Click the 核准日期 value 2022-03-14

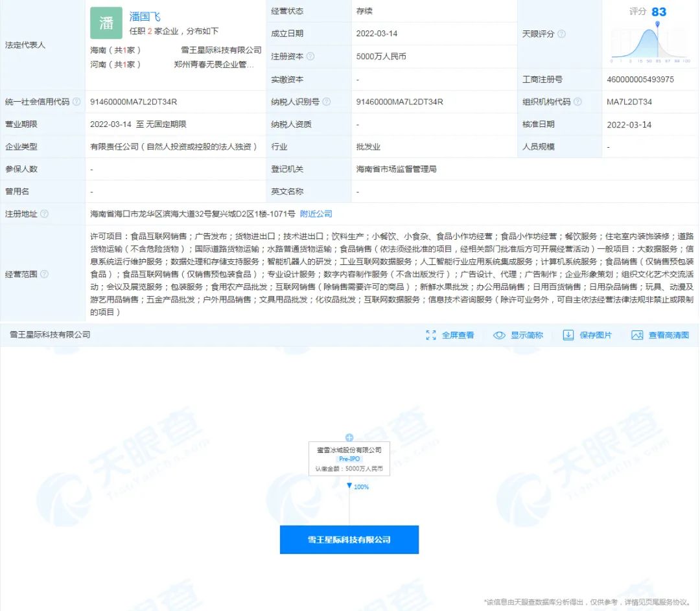tap(629, 124)
